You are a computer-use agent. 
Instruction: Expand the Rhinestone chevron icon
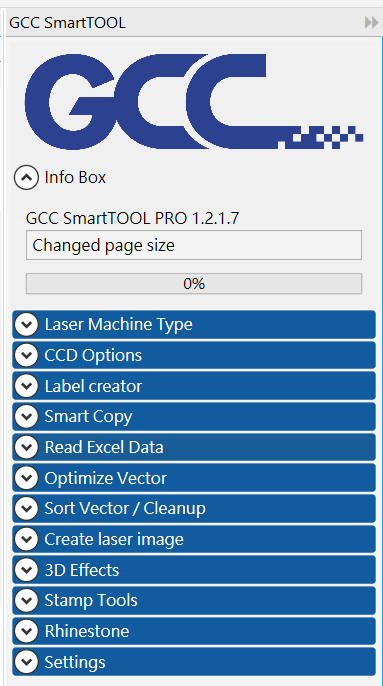tap(27, 631)
